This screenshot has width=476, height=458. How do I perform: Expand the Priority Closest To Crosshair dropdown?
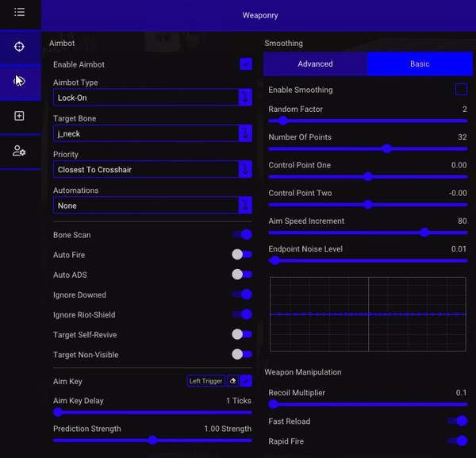[152, 170]
